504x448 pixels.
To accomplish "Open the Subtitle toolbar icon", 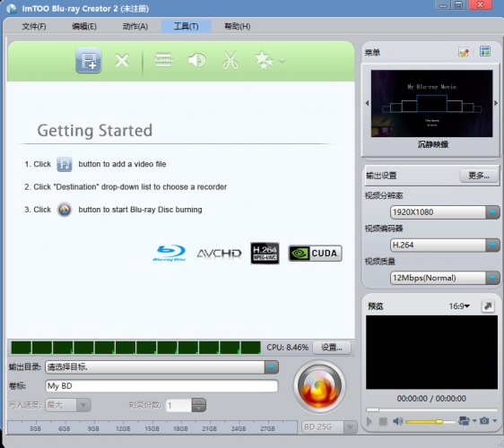I will point(163,60).
